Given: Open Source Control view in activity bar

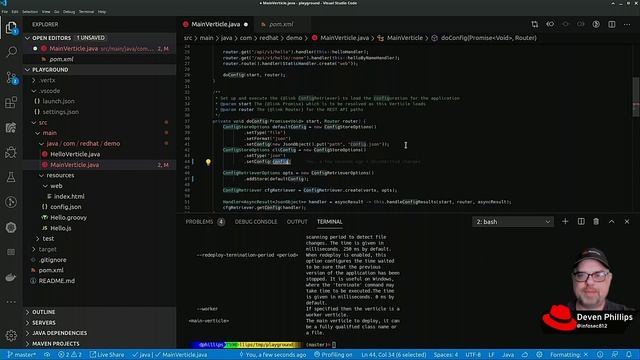Looking at the screenshot, I should click(11, 78).
